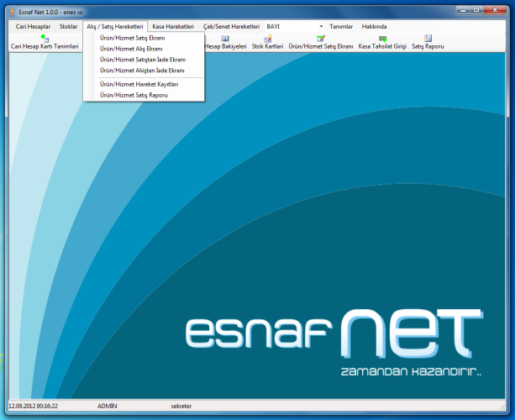Screen dimensions: 515x420
Task: Open Ürün/Hizmet Hareket Kayıtları from menu
Action: click(x=144, y=84)
